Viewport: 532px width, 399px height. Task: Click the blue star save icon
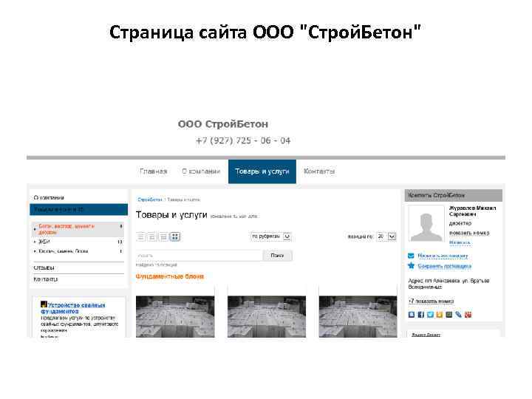[411, 266]
